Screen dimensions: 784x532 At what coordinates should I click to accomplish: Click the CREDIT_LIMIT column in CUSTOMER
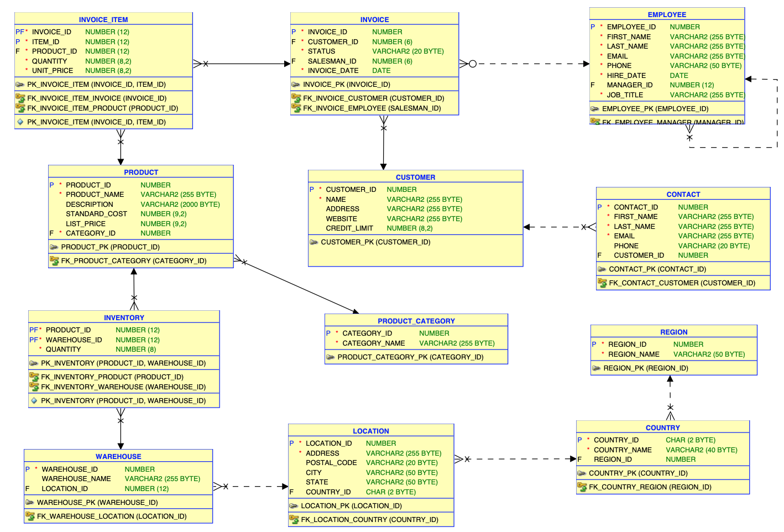tap(349, 228)
